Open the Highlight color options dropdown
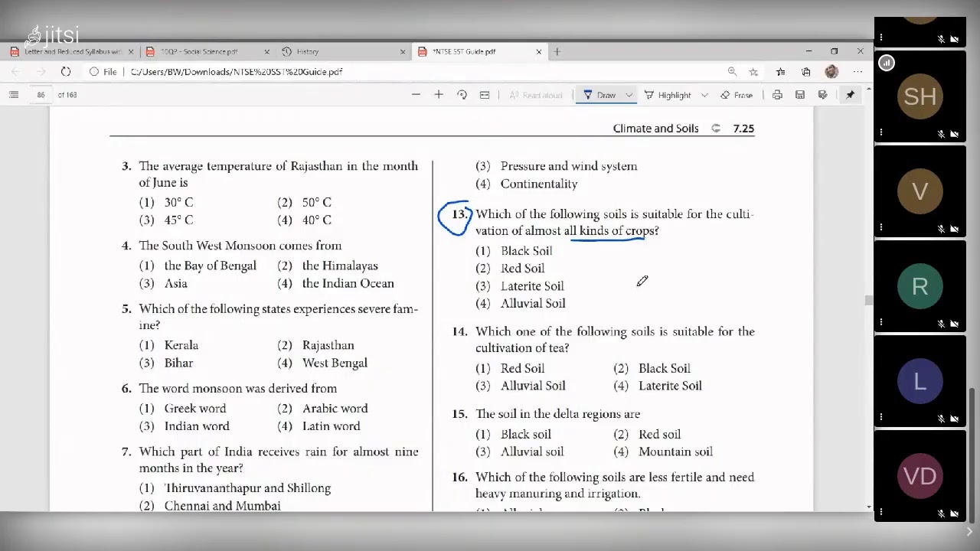 (x=706, y=95)
